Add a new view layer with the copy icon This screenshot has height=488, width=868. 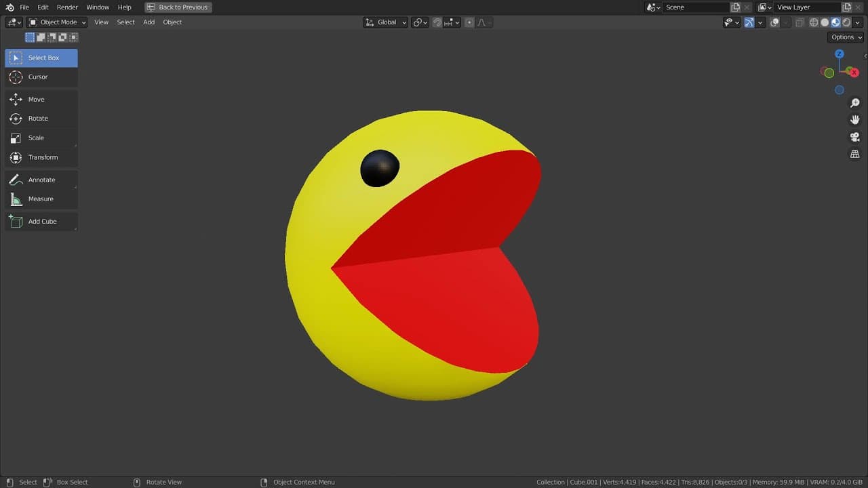[847, 7]
